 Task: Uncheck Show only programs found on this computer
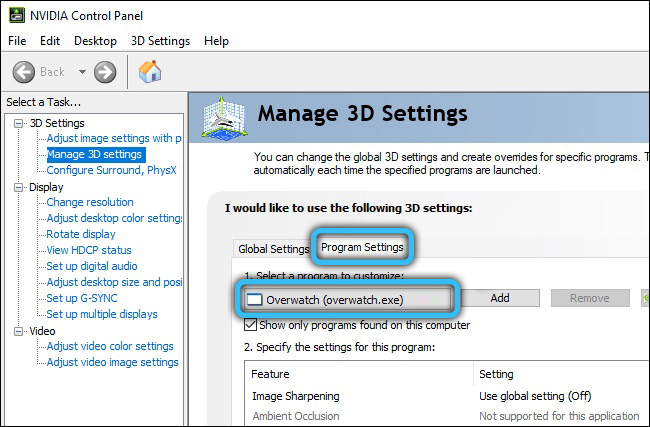pyautogui.click(x=250, y=325)
